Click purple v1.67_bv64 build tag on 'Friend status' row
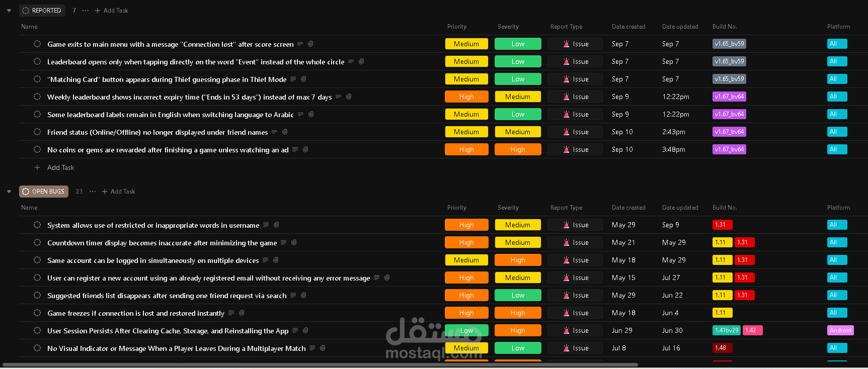Screen dimensions: 868x369 click(729, 132)
